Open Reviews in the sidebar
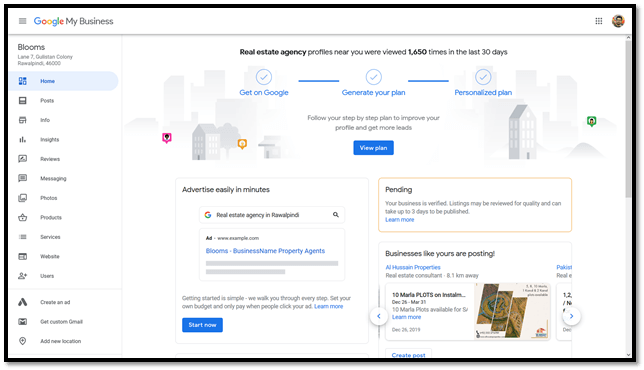This screenshot has height=370, width=644. (50, 159)
